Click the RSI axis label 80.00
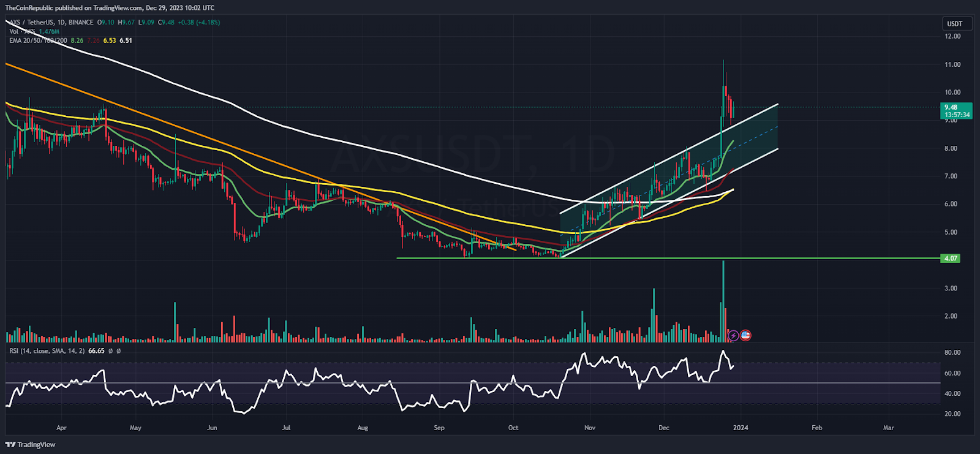 click(x=952, y=352)
